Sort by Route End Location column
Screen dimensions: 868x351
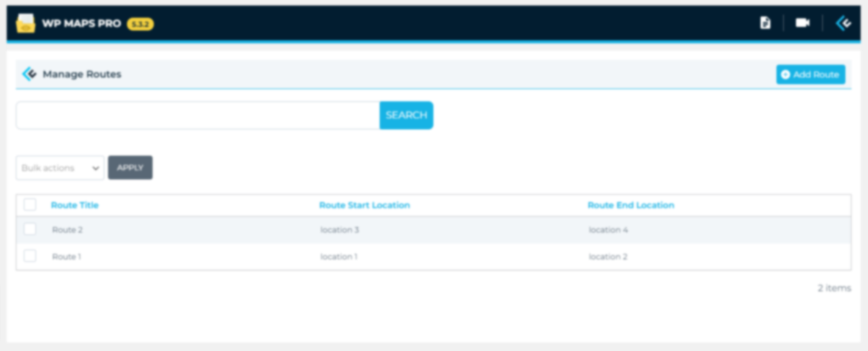(x=631, y=205)
